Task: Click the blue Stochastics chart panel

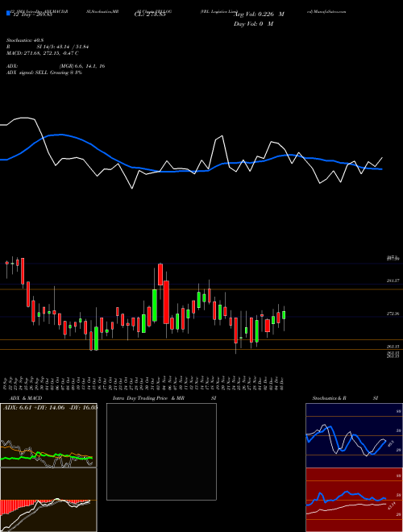Action: click(x=354, y=435)
